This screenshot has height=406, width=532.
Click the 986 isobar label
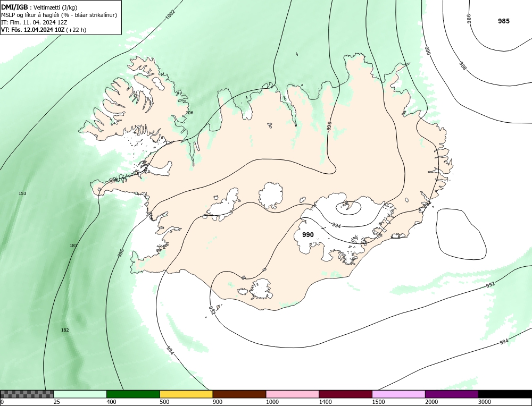pyautogui.click(x=469, y=19)
